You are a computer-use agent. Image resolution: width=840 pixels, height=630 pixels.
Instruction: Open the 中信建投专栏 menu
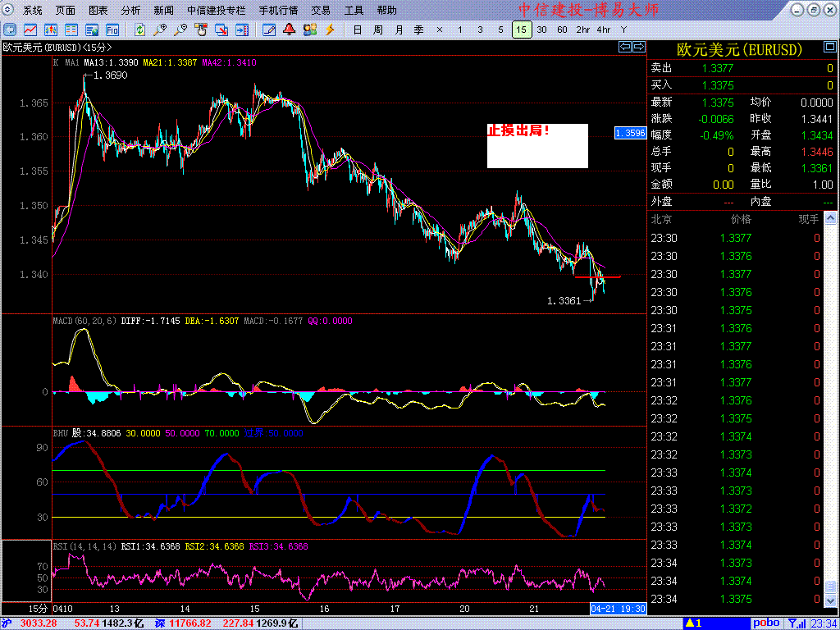[x=217, y=10]
